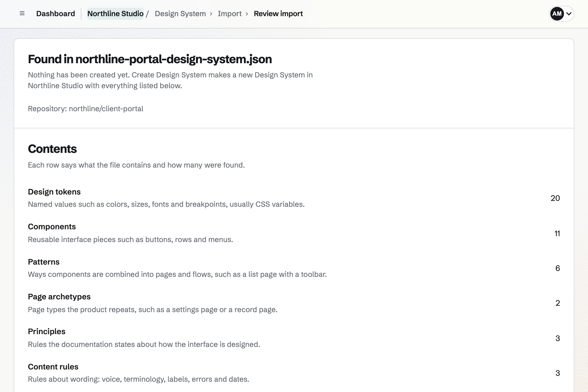The width and height of the screenshot is (588, 392).
Task: Click the Contents section heading
Action: pyautogui.click(x=52, y=149)
